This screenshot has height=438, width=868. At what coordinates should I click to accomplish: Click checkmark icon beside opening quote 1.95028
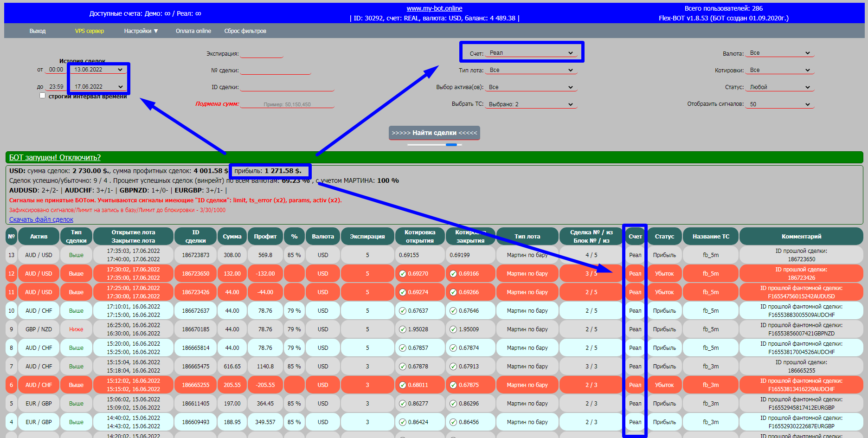coord(403,329)
